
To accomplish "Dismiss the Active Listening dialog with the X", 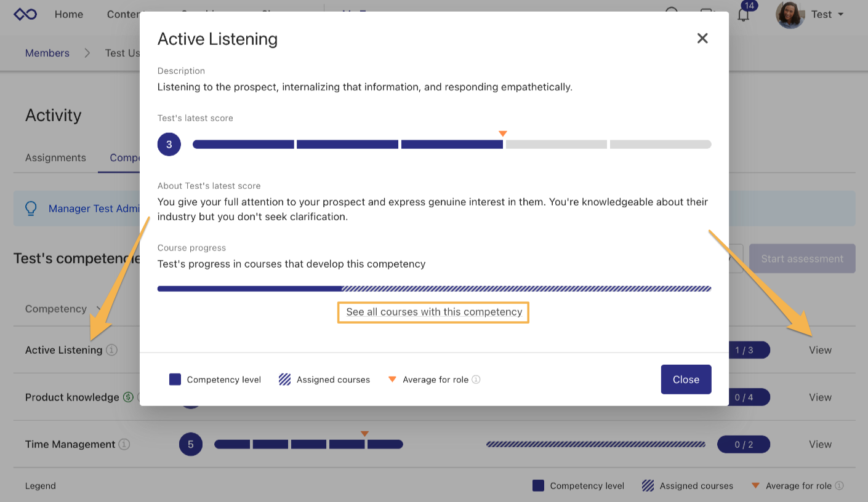I will pos(702,38).
